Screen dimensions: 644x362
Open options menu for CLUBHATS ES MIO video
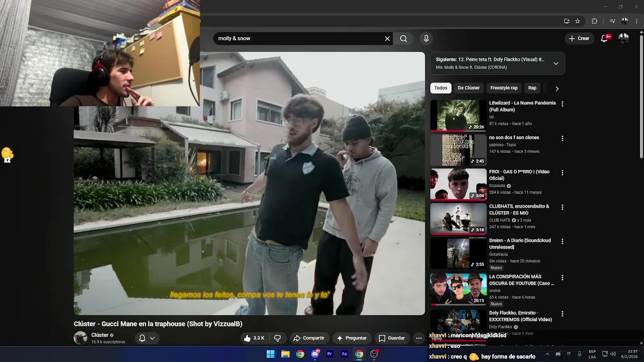[x=562, y=207]
